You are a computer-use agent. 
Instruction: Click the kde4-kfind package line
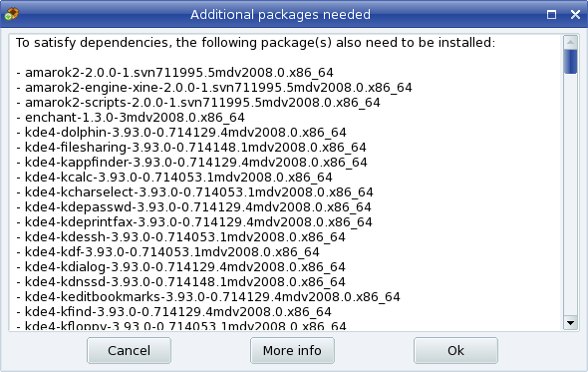coord(173,312)
